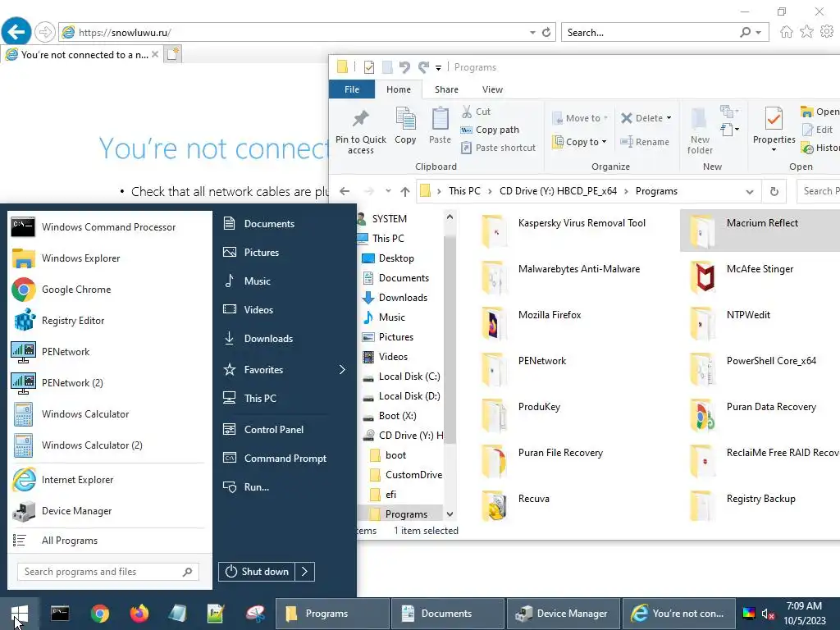Open the File tab in Explorer
Image resolution: width=840 pixels, height=630 pixels.
point(352,89)
